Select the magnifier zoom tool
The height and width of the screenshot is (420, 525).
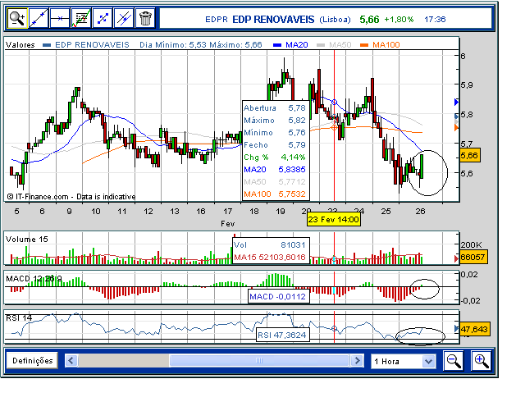pos(17,18)
